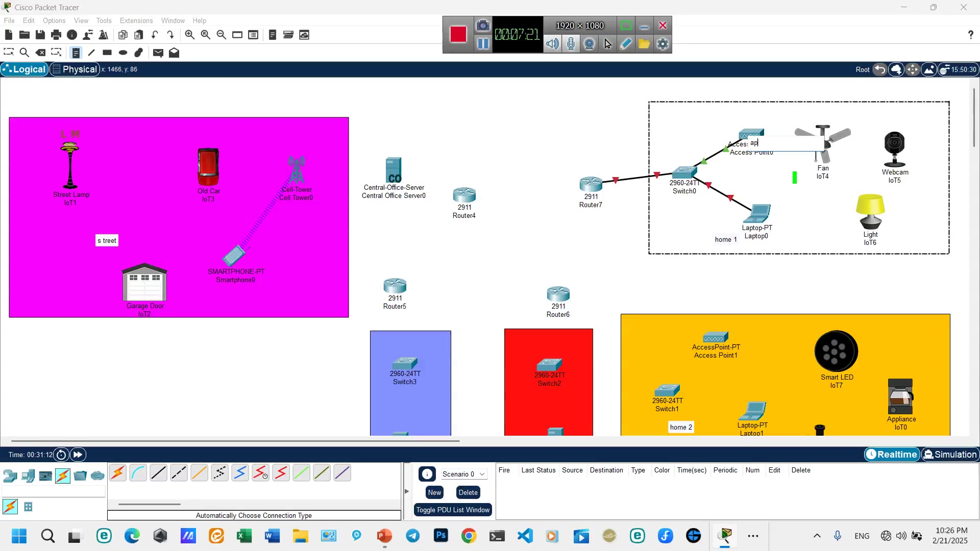Switch to Realtime mode
Screen dimensions: 980x551
[x=892, y=455]
